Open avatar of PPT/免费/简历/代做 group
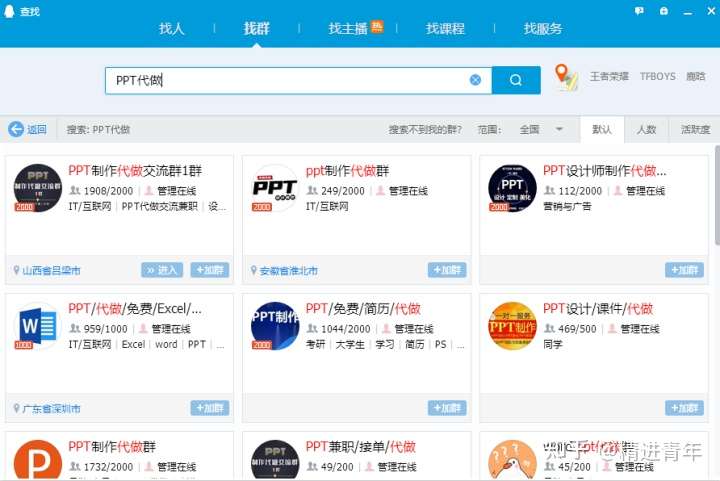Screen dimensions: 720x481 click(x=275, y=326)
